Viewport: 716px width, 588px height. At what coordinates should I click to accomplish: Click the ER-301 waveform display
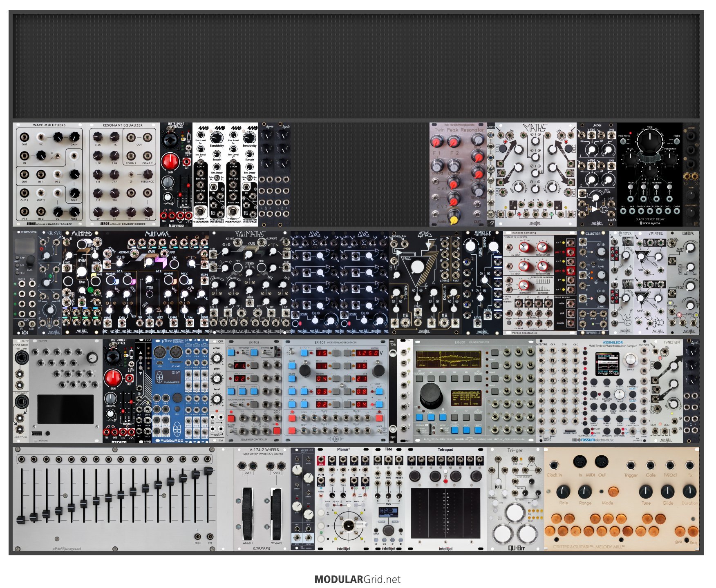coord(448,360)
